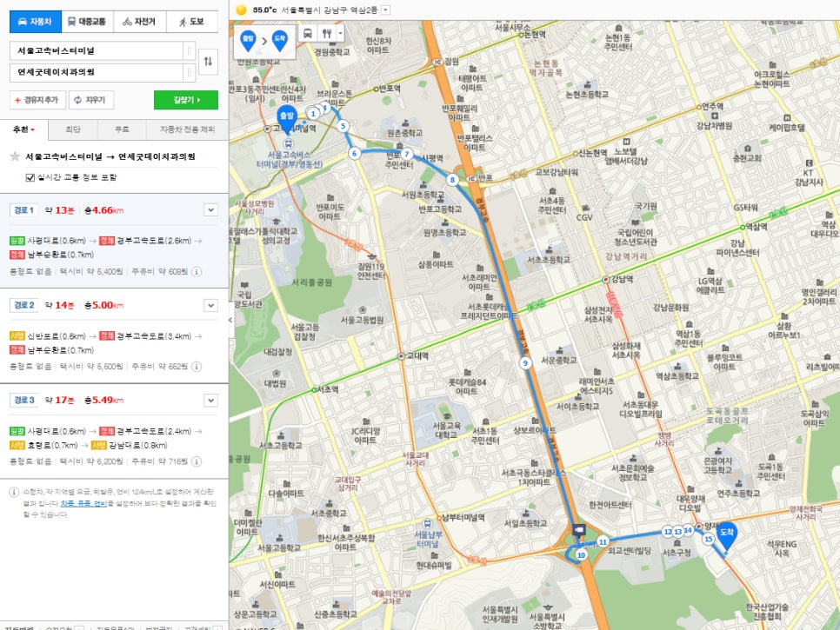
Task: Switch travel mode to 대중교통
Action: [x=88, y=22]
